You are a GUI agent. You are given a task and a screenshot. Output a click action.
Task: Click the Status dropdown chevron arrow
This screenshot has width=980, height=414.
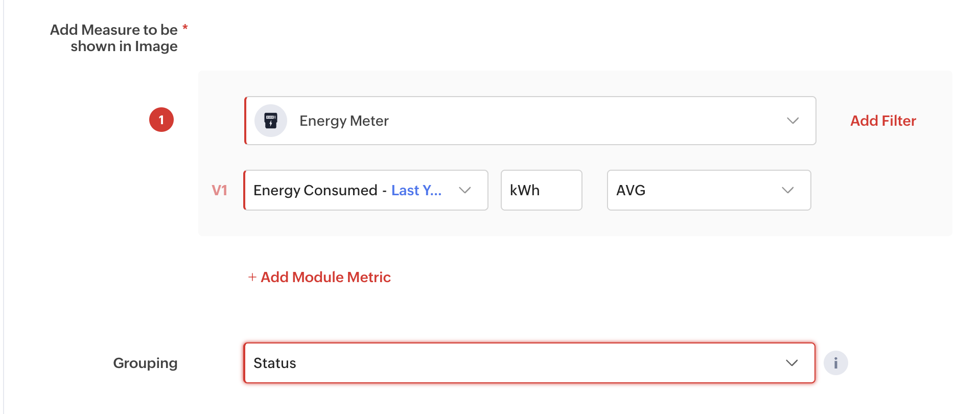791,363
